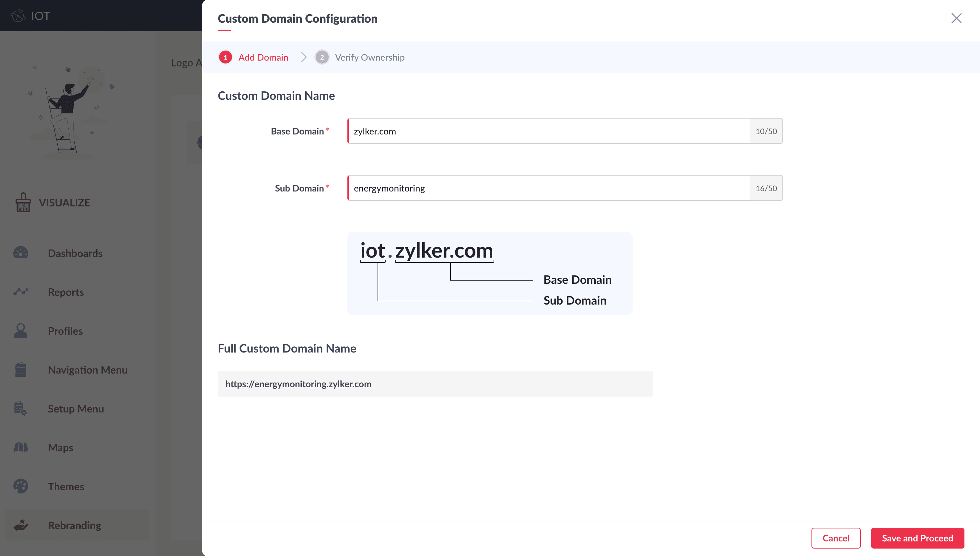
Task: Click the Profiles person icon
Action: click(x=21, y=331)
